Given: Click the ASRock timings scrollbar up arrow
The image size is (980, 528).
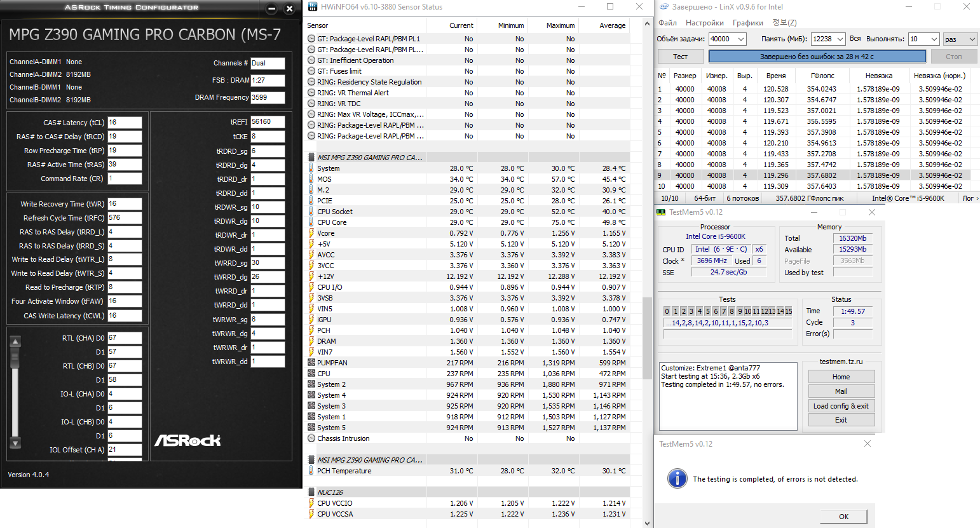Looking at the screenshot, I should [x=15, y=342].
